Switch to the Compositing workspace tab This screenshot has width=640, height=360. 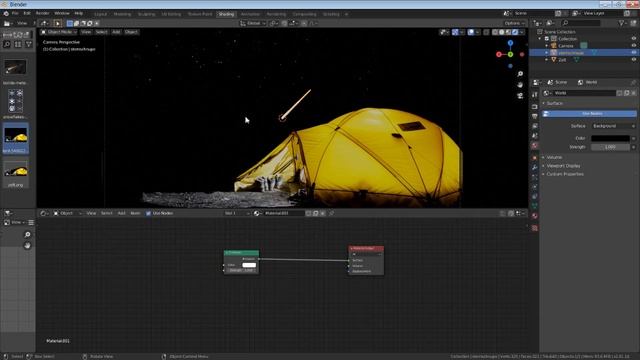304,14
